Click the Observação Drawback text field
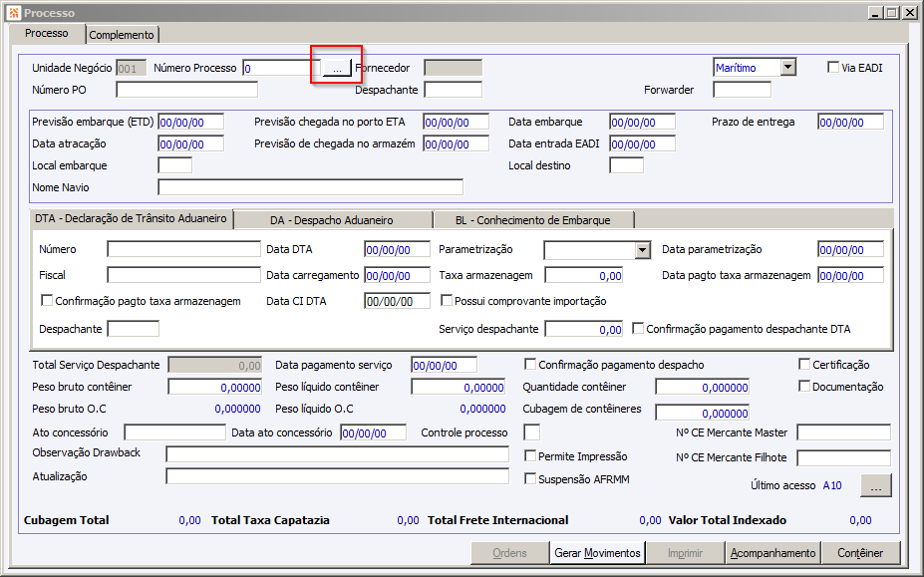Viewport: 924px width, 577px height. click(338, 453)
